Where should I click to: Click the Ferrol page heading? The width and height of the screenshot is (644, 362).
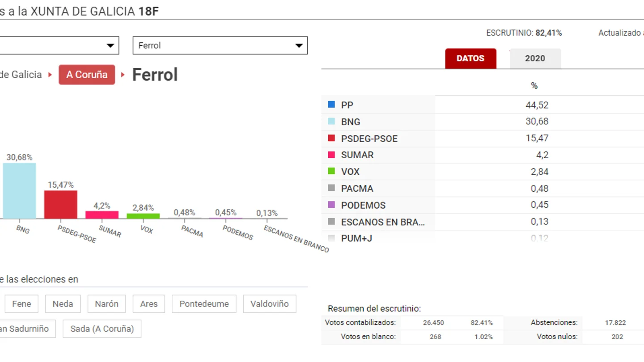click(x=155, y=75)
